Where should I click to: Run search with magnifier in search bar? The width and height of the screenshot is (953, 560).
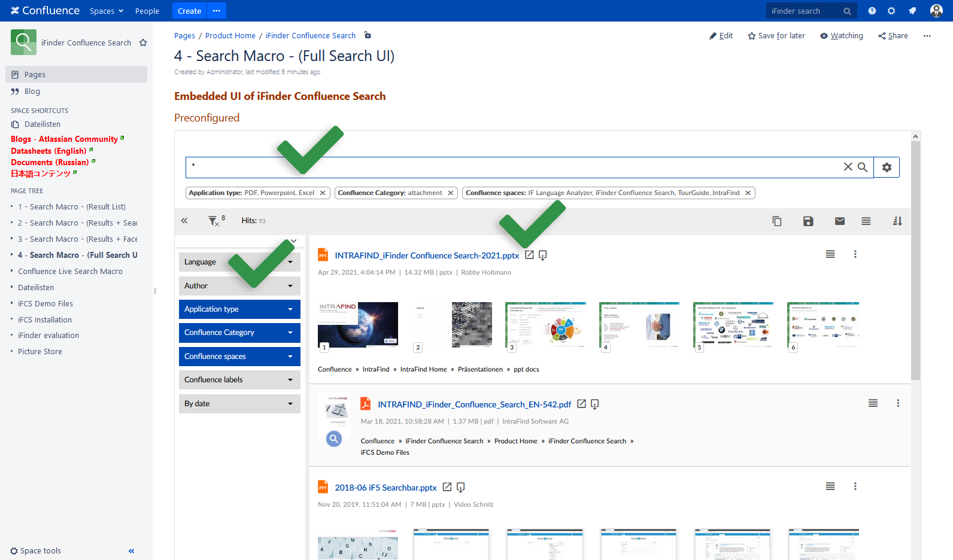tap(863, 167)
